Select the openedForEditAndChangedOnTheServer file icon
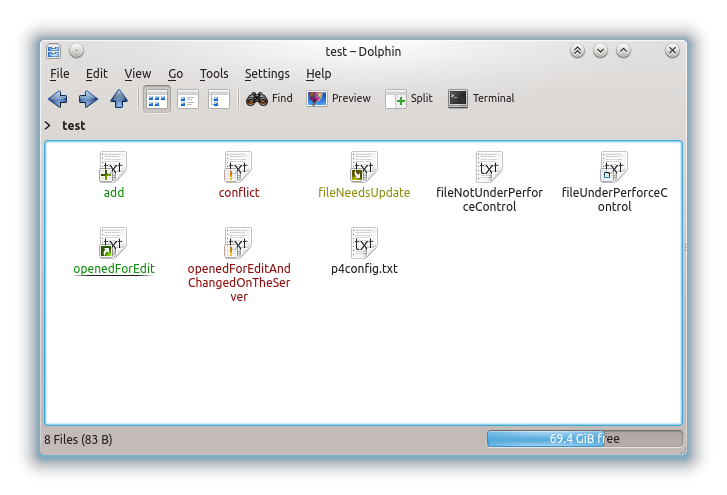 (238, 242)
